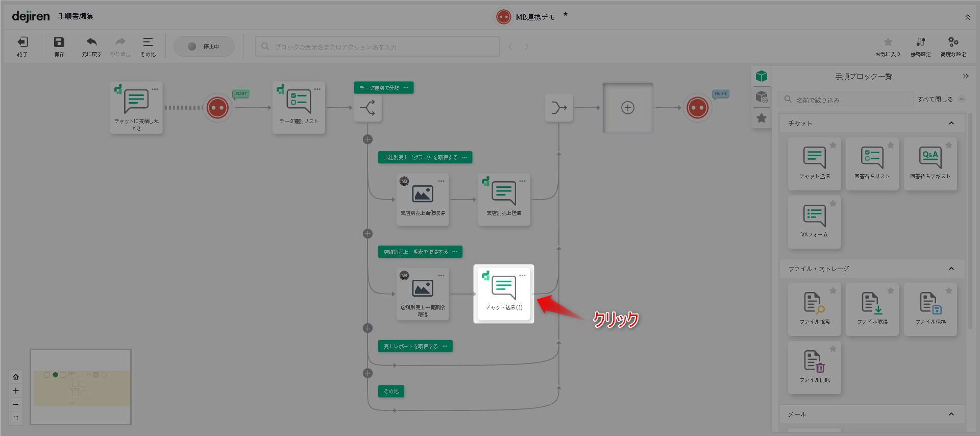Toggle the 停止中 run status switch
Screen dimensions: 980x436
coord(204,46)
